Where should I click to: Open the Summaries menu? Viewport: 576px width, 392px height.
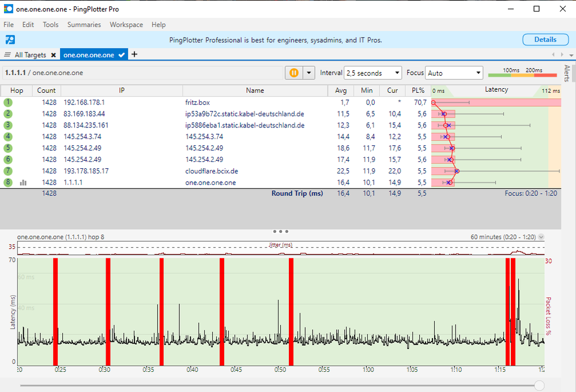pos(84,25)
